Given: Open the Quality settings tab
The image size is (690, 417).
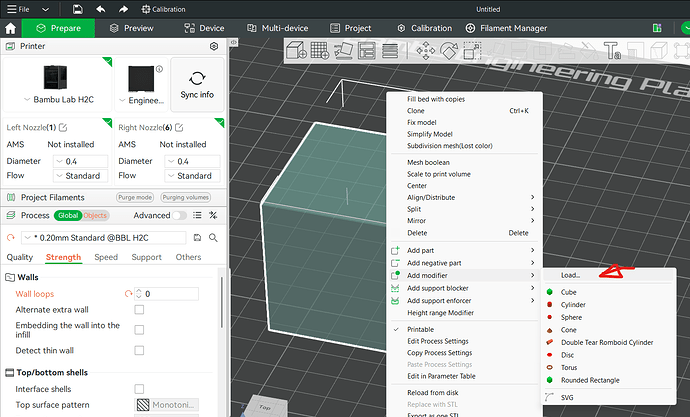Looking at the screenshot, I should point(20,257).
